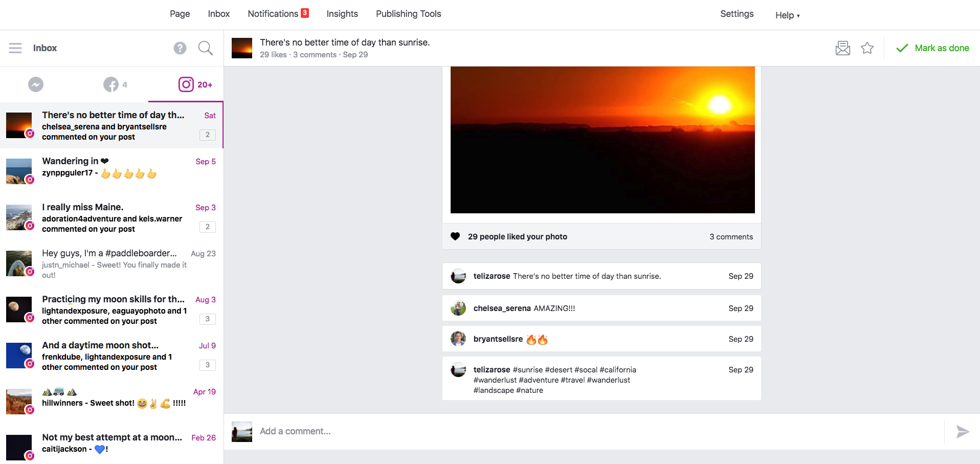Click the sunrise thumbnail in the header
Screen dimensions: 980x464
(242, 48)
